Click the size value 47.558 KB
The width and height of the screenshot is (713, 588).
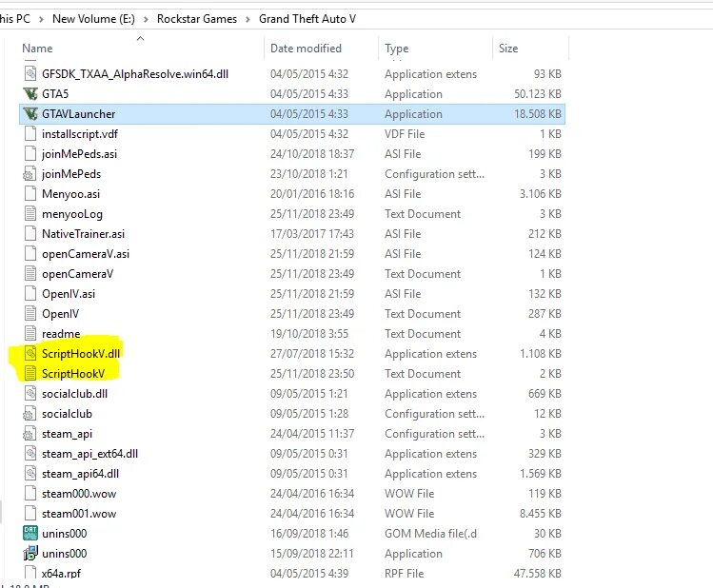point(538,574)
